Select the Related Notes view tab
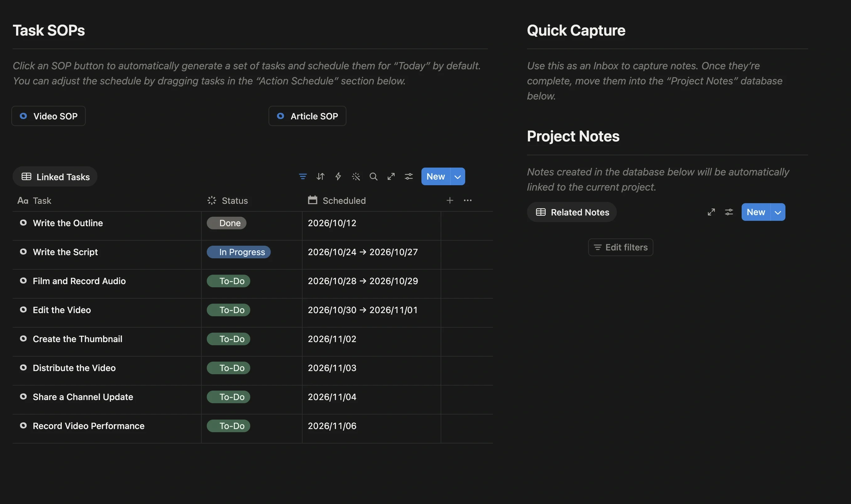Screen dimensions: 851x504 click(x=572, y=212)
